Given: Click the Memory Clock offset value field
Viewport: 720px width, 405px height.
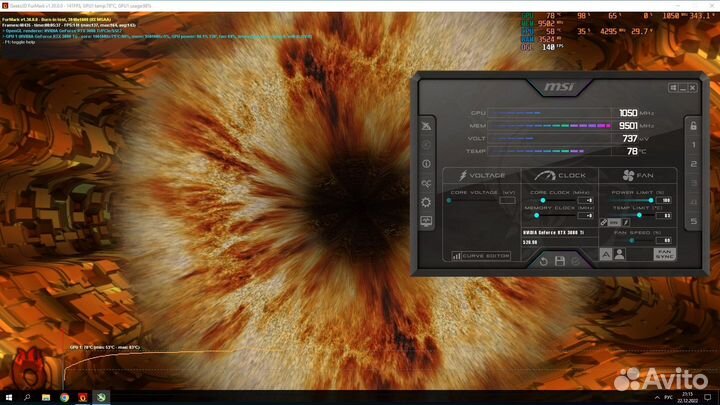Looking at the screenshot, I should (585, 215).
